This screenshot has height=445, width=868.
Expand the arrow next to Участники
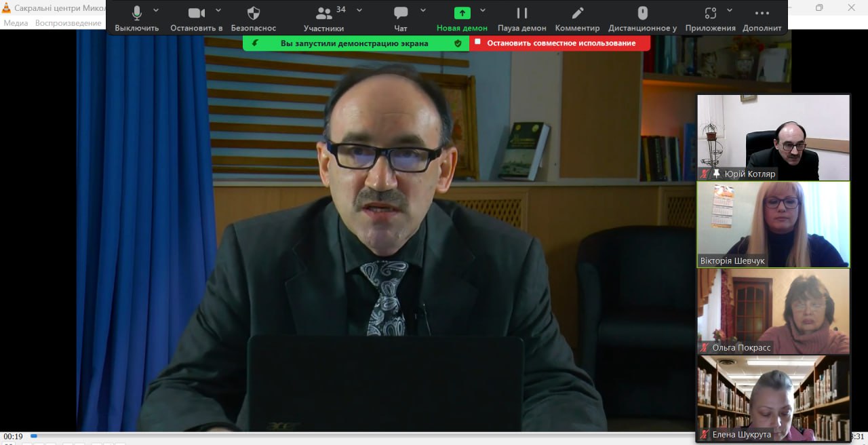359,10
